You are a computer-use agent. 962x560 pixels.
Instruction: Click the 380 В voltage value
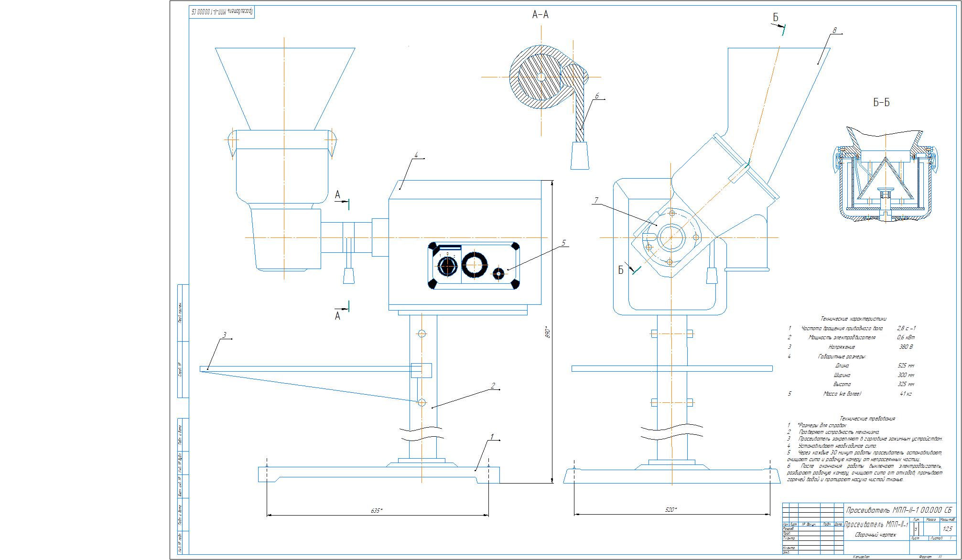pyautogui.click(x=906, y=347)
